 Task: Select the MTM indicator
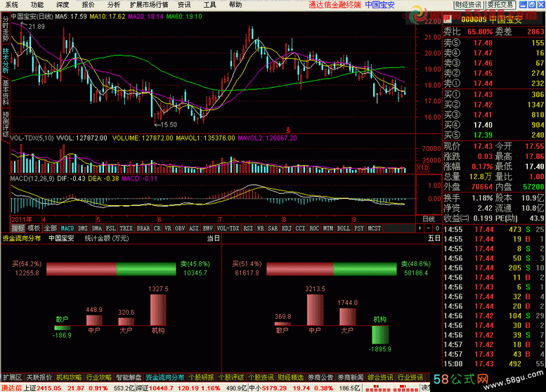(328, 228)
